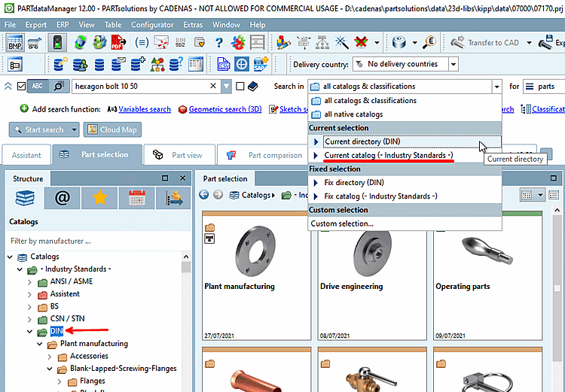Toggle the empty checkbox next to search field
Viewport: 565px width, 392px height.
click(x=240, y=86)
